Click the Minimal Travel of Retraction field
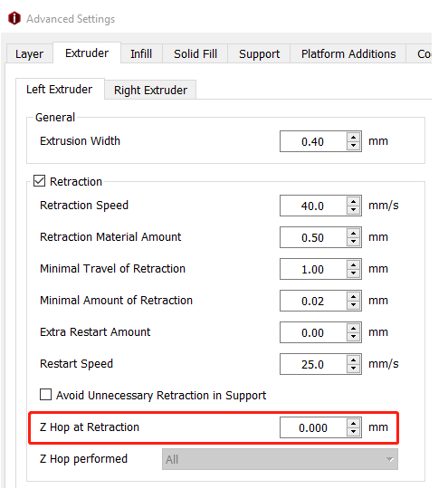Viewport: 448px width, 489px height. coord(313,269)
